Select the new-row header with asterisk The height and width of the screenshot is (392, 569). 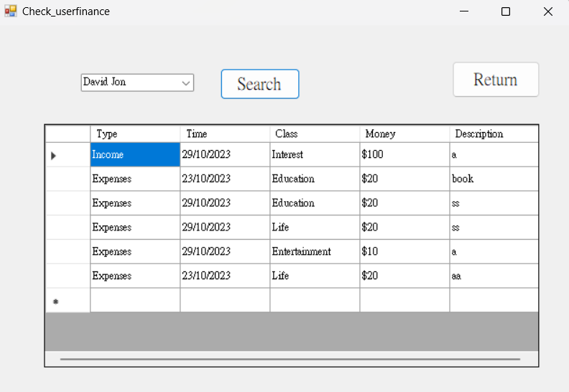[68, 300]
